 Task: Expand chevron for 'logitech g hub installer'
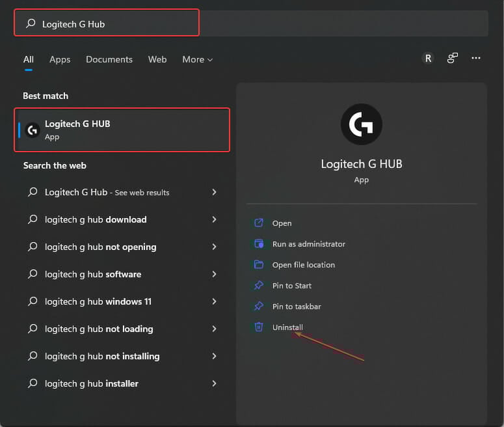(215, 383)
